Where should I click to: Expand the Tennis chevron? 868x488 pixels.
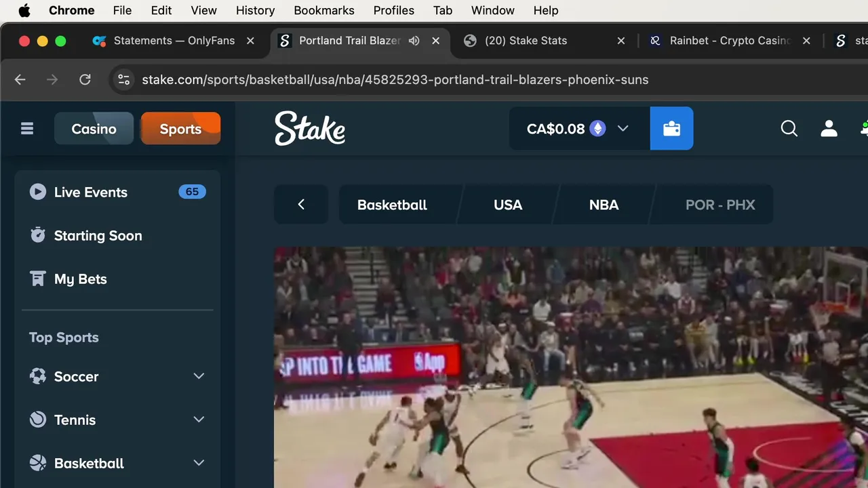pos(199,420)
